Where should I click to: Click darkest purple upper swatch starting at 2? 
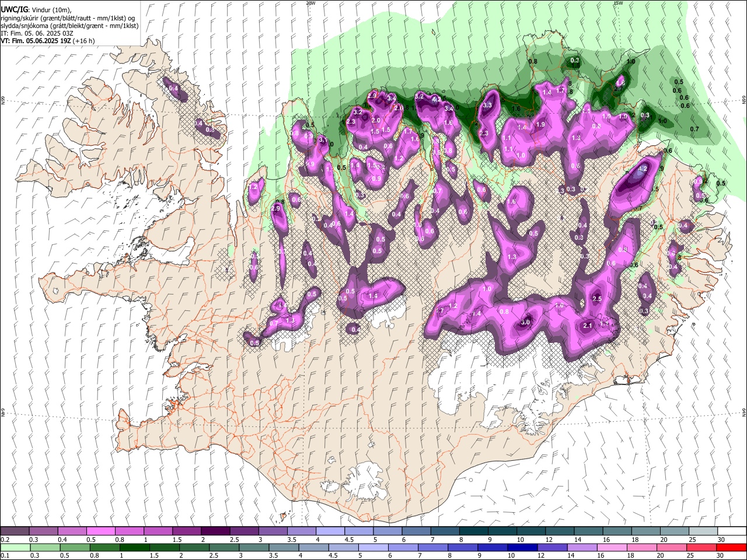215,531
